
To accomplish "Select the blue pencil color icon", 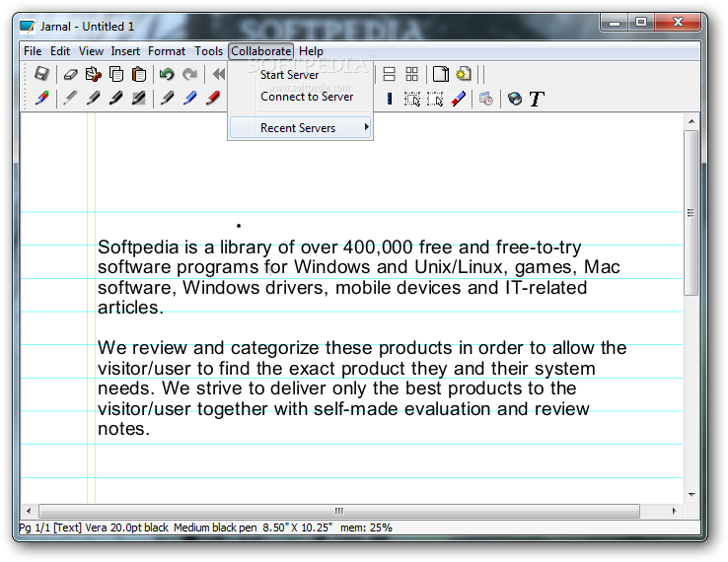I will click(190, 98).
